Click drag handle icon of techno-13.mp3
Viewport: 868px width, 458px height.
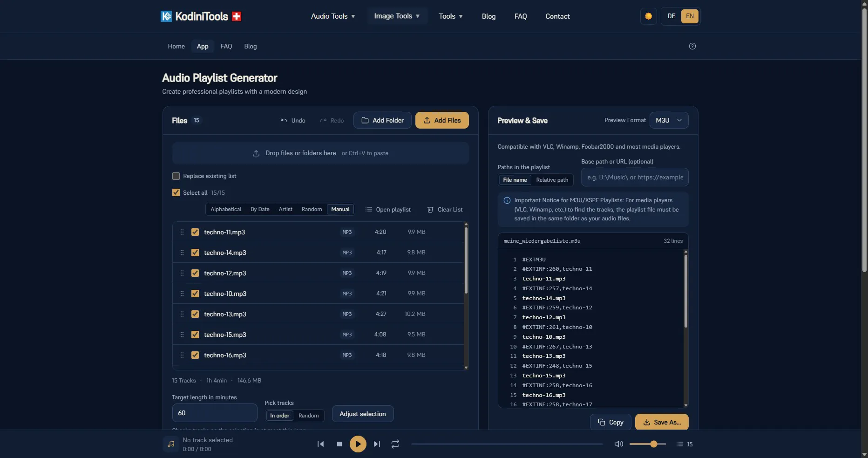tap(182, 314)
